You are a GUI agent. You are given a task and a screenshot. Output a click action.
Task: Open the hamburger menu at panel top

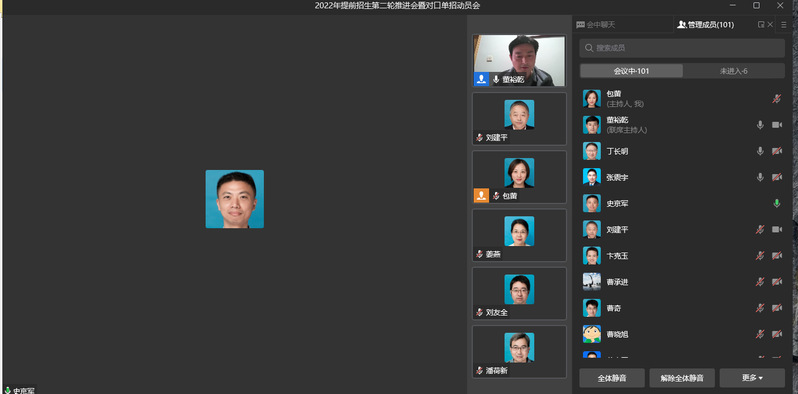pyautogui.click(x=784, y=24)
